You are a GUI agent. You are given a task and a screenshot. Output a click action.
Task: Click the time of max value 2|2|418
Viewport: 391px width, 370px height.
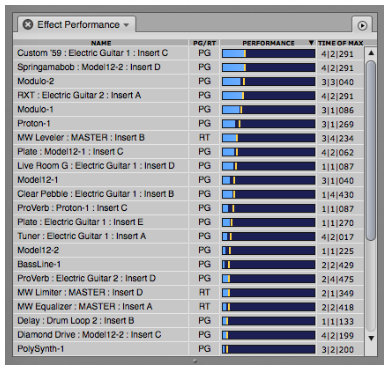pyautogui.click(x=337, y=307)
